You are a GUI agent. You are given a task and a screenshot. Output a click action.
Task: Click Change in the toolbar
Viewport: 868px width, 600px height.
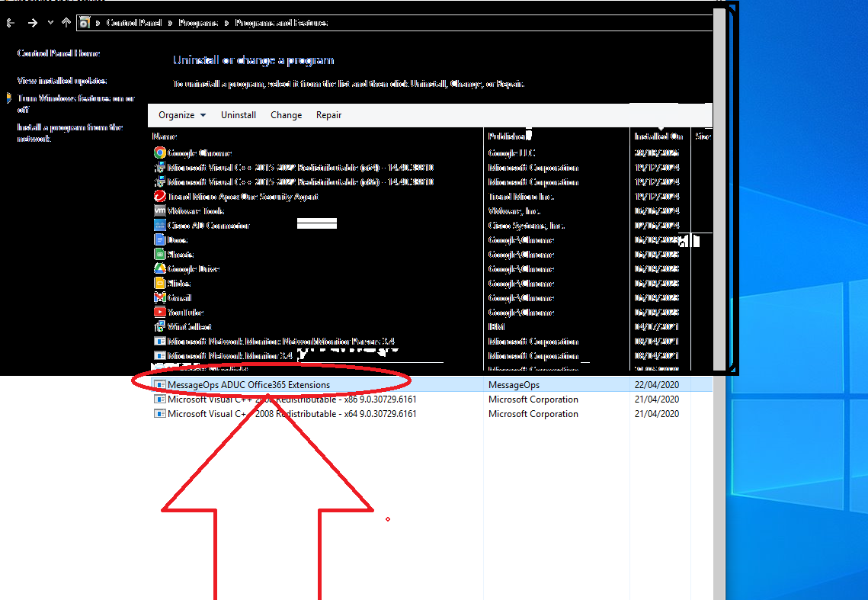[x=287, y=115]
